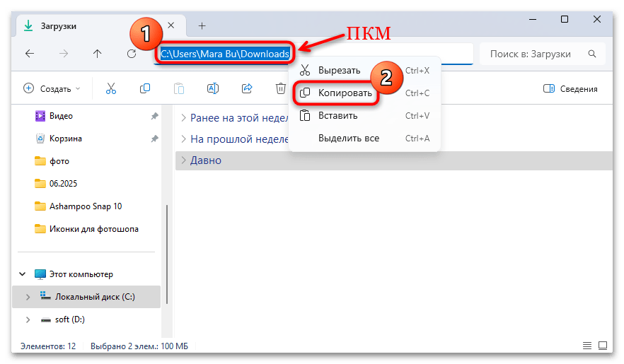624x364 pixels.
Task: Choose Копировать in context menu
Action: click(364, 93)
